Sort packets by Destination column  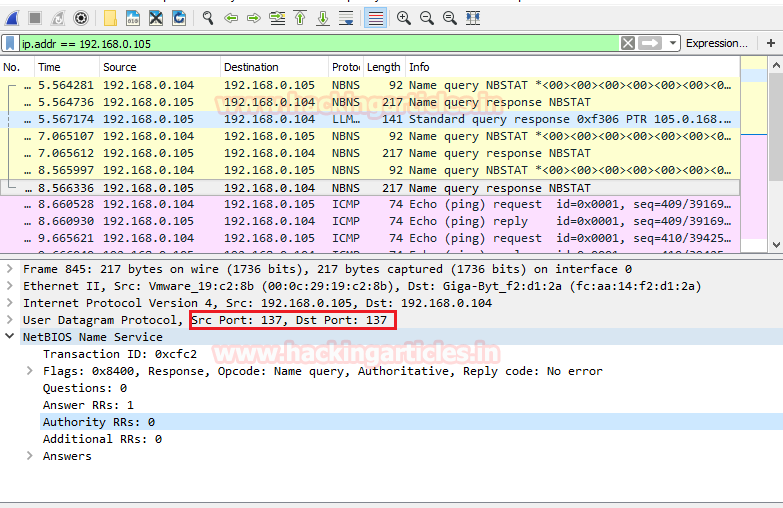click(274, 67)
